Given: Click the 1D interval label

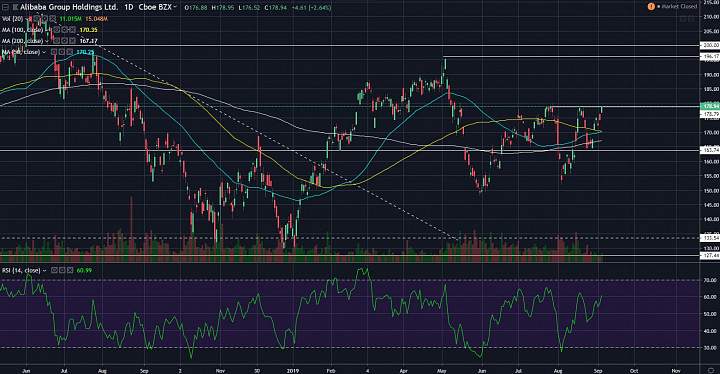Looking at the screenshot, I should 129,7.
